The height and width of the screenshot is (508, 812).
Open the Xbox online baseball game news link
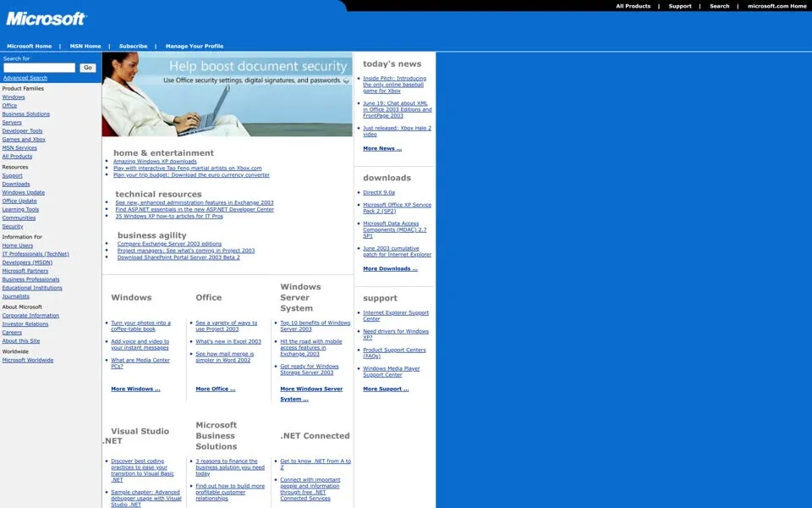pos(394,85)
